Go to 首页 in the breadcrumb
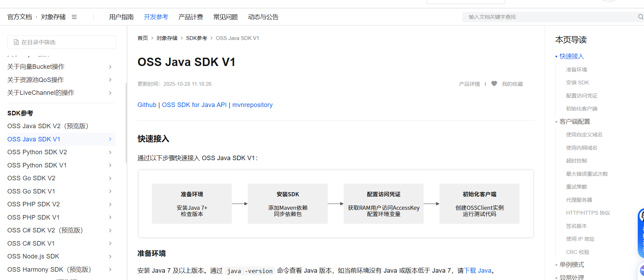This screenshot has height=280, width=644. click(143, 38)
